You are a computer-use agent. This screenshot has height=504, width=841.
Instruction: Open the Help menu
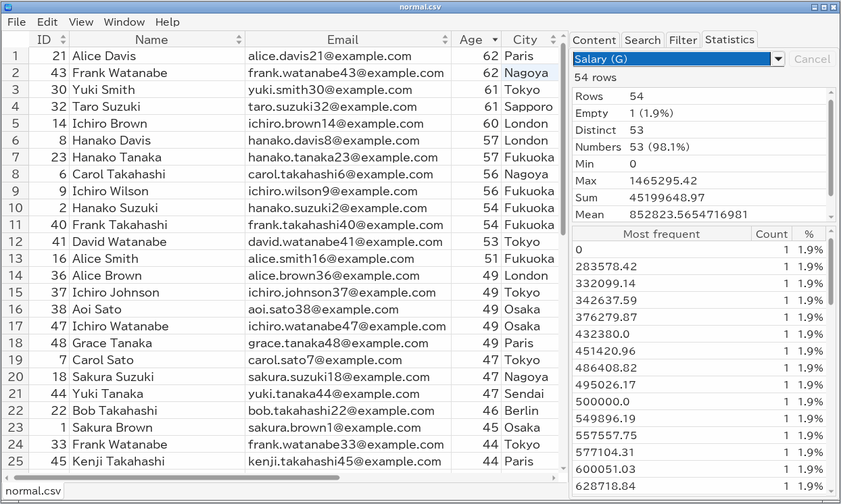[168, 22]
